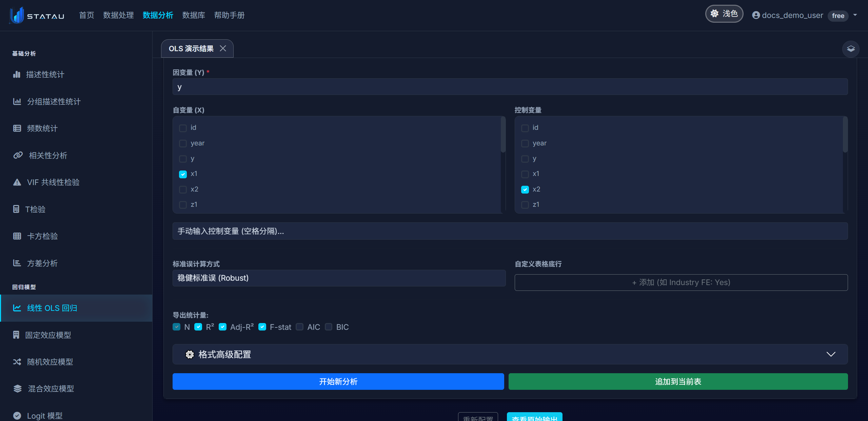Open the user account dropdown arrow
The width and height of the screenshot is (868, 421).
[x=855, y=15]
